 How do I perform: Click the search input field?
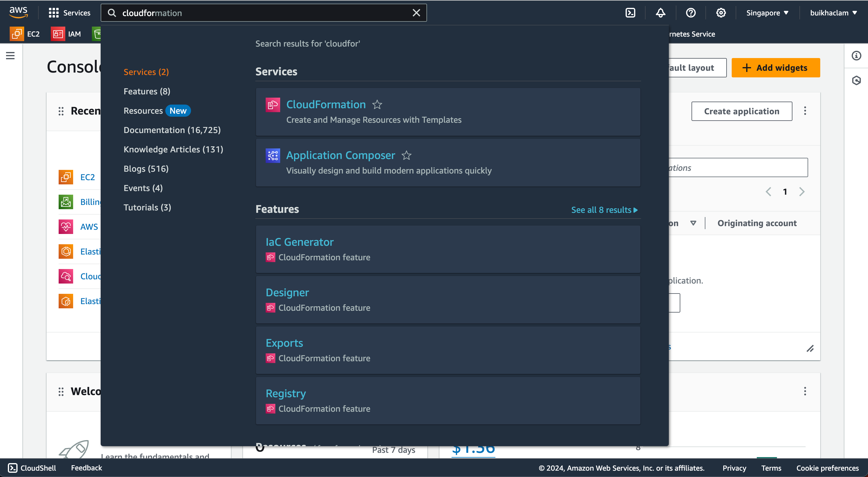(x=264, y=13)
